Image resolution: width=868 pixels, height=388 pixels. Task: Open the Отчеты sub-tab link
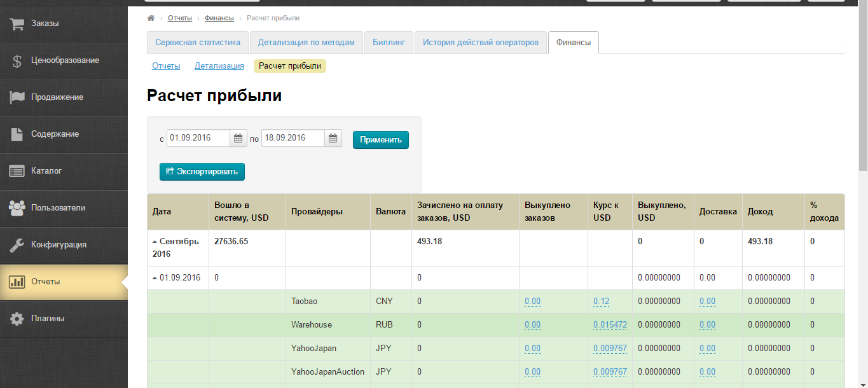point(166,66)
